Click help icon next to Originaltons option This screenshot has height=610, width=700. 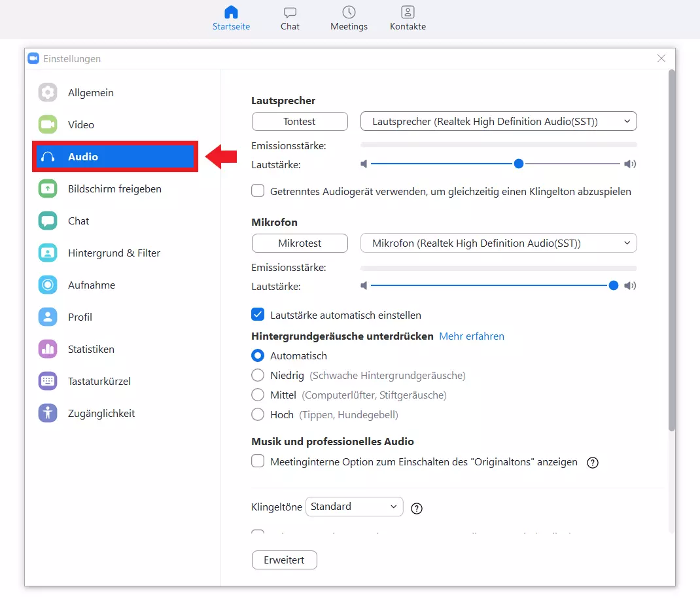pos(593,463)
